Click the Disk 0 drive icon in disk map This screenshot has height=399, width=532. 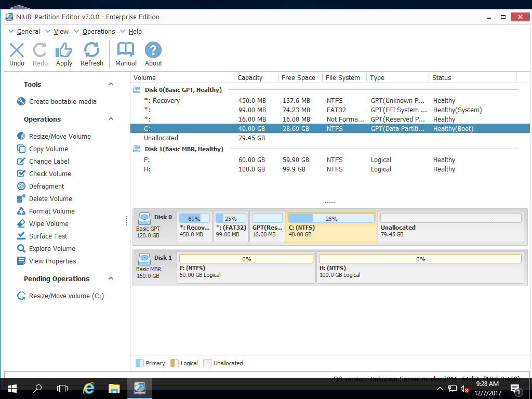[x=144, y=218]
